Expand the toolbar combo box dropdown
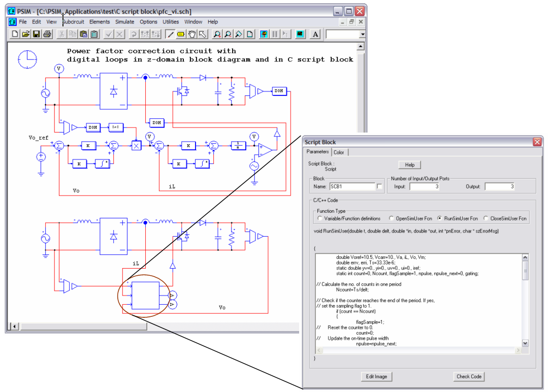This screenshot has height=392, width=548. [x=362, y=34]
